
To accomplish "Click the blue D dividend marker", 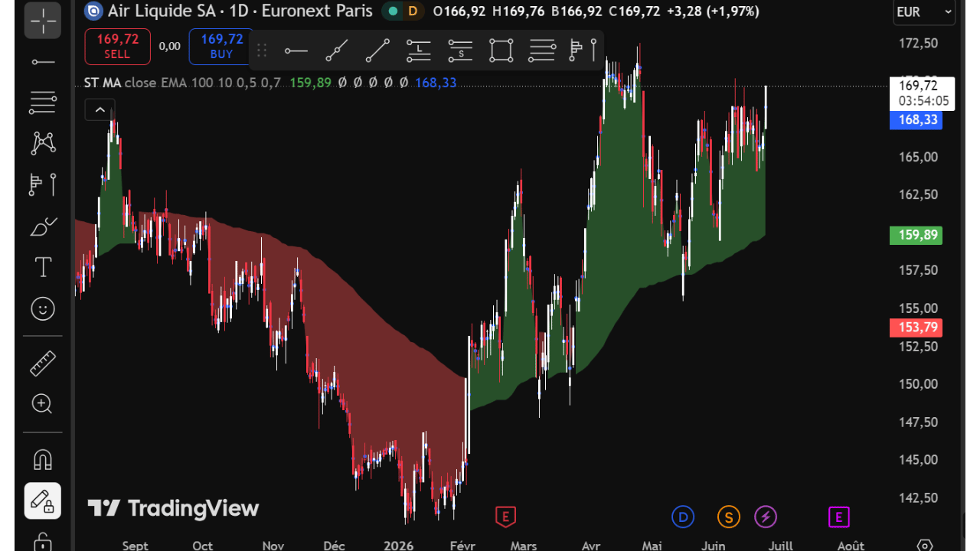I will pos(682,517).
